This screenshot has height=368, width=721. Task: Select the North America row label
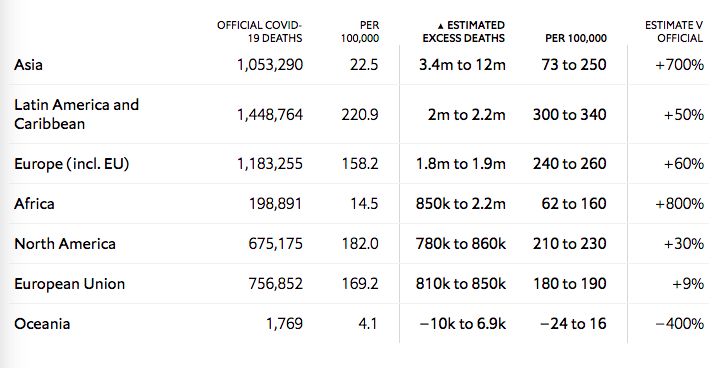[x=65, y=243]
